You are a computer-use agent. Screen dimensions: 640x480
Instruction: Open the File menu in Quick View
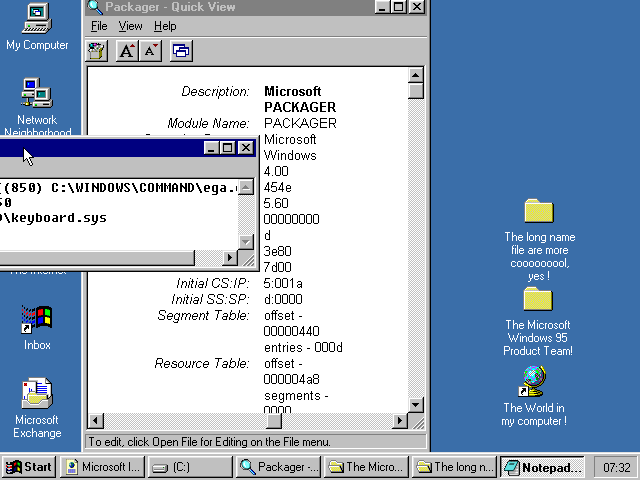pos(99,26)
